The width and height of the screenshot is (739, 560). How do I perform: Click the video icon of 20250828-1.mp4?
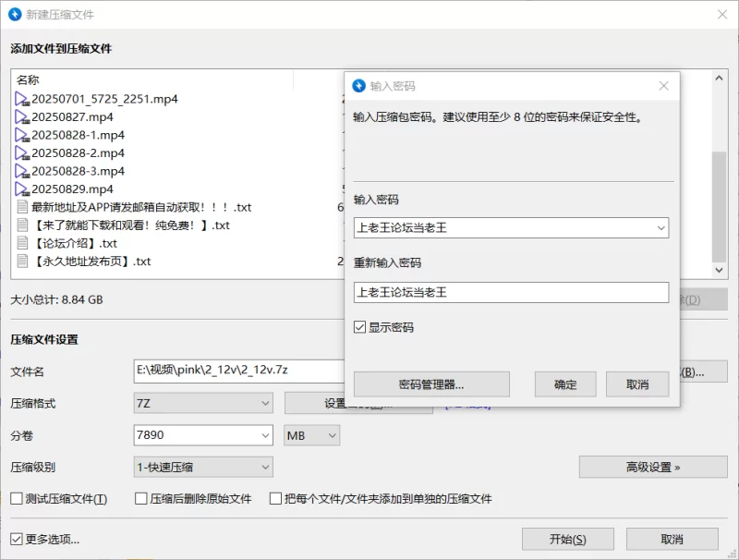click(22, 135)
